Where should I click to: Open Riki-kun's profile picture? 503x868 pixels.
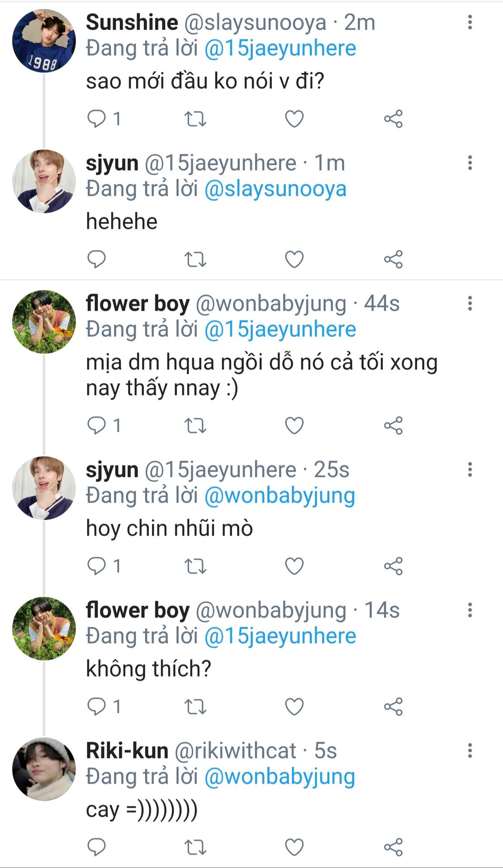tap(44, 769)
